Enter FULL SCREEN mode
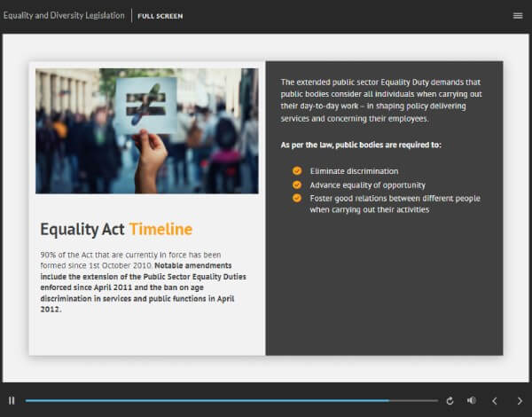 [x=160, y=16]
